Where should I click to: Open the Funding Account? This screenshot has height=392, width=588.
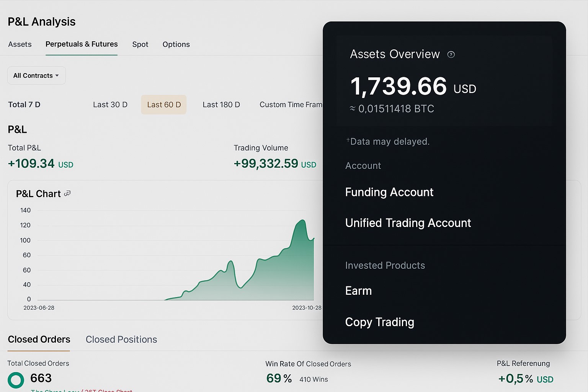[389, 192]
